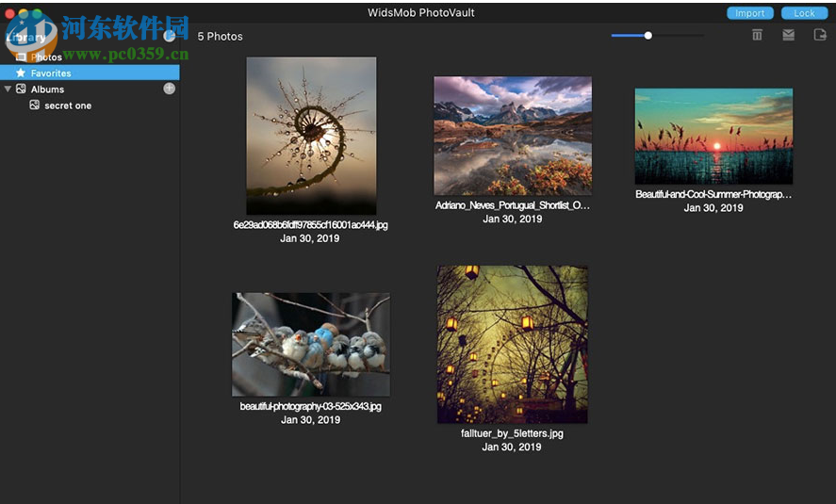The width and height of the screenshot is (836, 504).
Task: Click the export icon in toolbar
Action: click(820, 35)
